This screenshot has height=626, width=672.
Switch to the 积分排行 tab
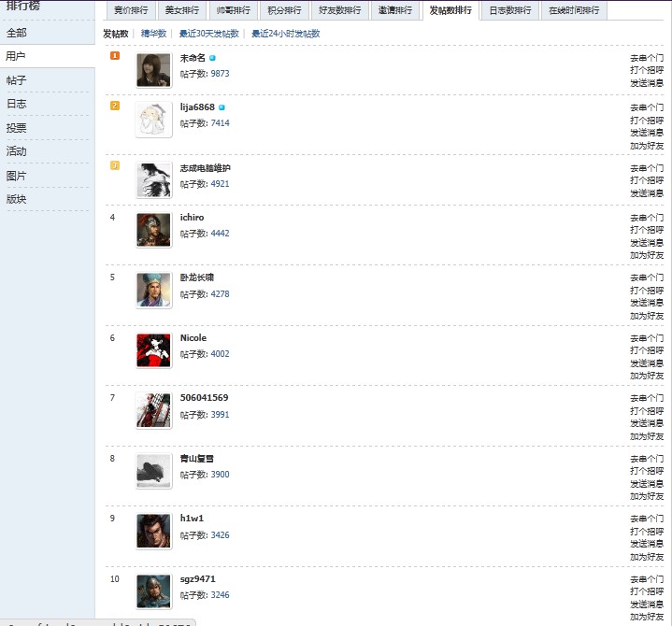(x=283, y=11)
